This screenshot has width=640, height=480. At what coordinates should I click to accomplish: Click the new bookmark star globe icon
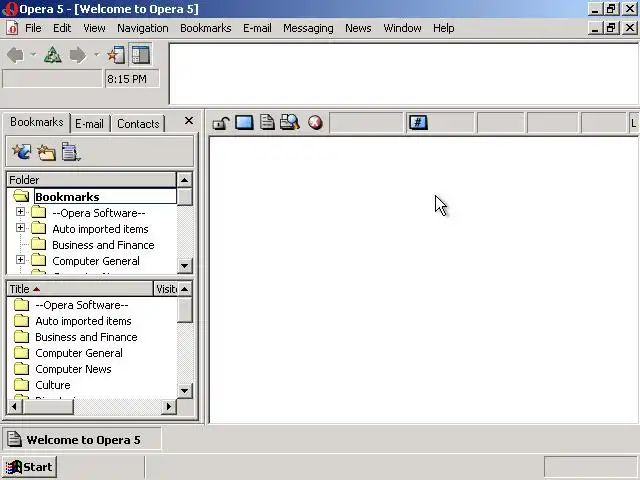pos(22,151)
